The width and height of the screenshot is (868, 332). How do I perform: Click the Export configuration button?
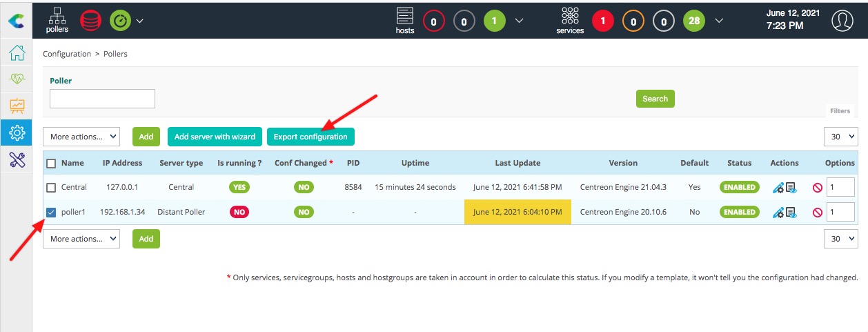pos(310,137)
